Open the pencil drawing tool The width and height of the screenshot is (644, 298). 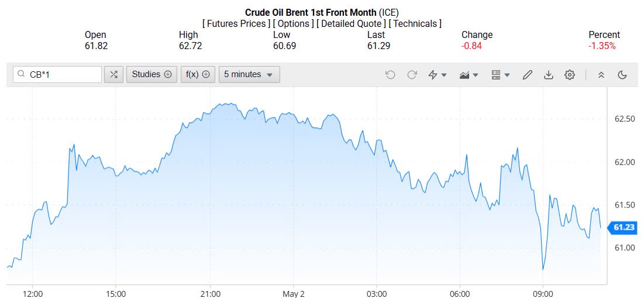[x=527, y=75]
